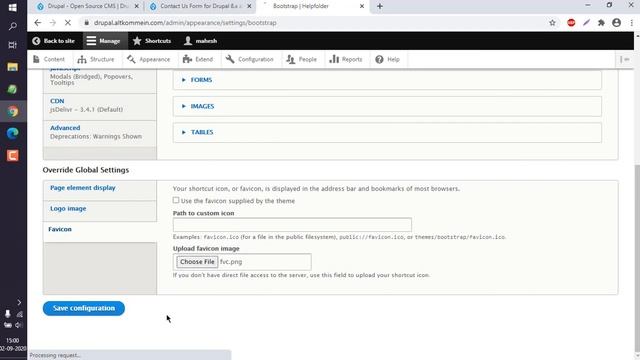Open File Explorer from taskbar

[x=12, y=67]
